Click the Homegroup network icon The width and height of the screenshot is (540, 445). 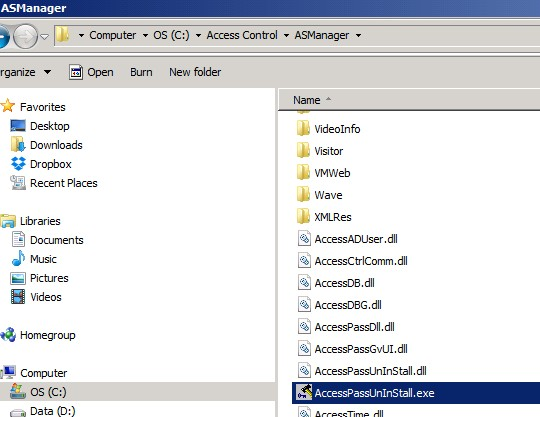coord(9,335)
